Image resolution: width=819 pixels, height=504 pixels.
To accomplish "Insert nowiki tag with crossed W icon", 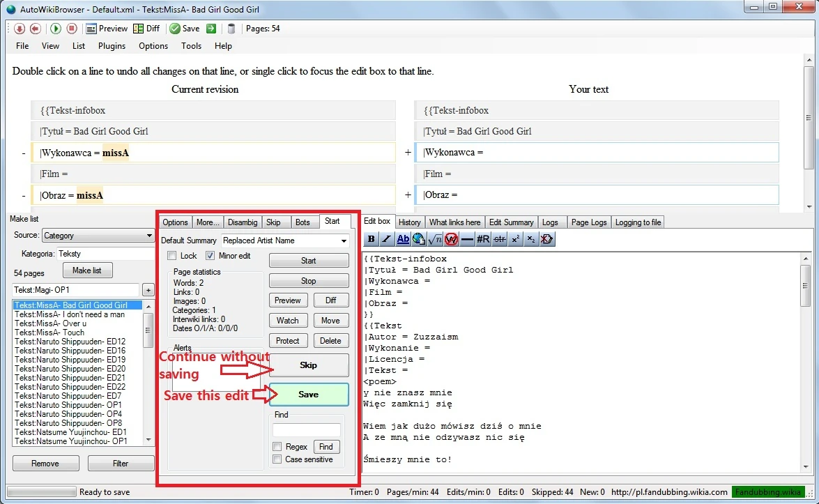I will tap(451, 239).
